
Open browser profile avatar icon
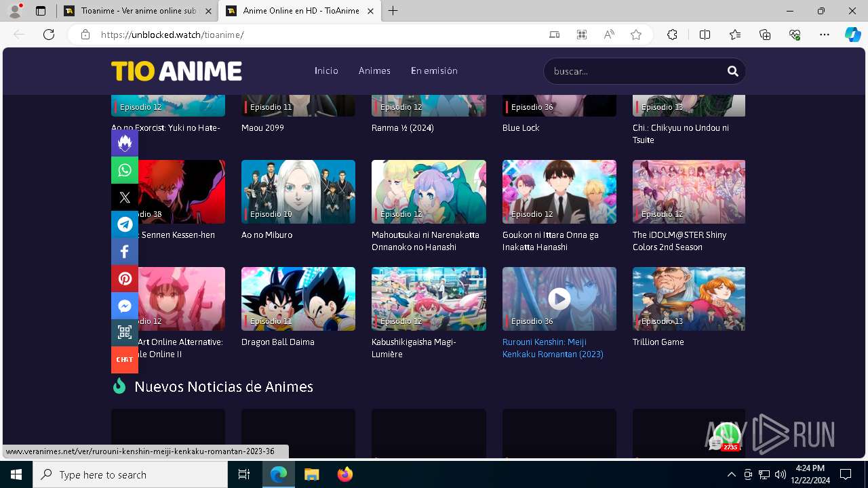tap(15, 10)
